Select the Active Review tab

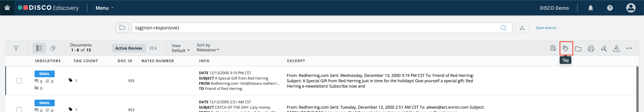coord(128,48)
